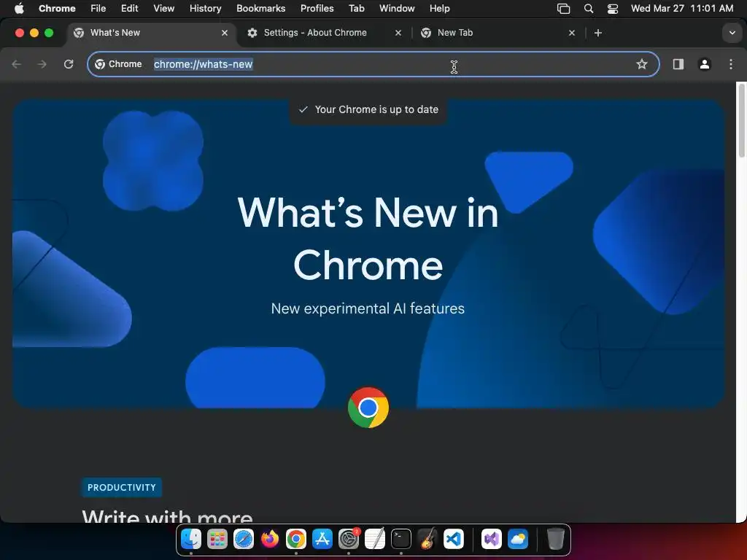Open Control Center in menu bar
The image size is (747, 560).
pyautogui.click(x=613, y=9)
